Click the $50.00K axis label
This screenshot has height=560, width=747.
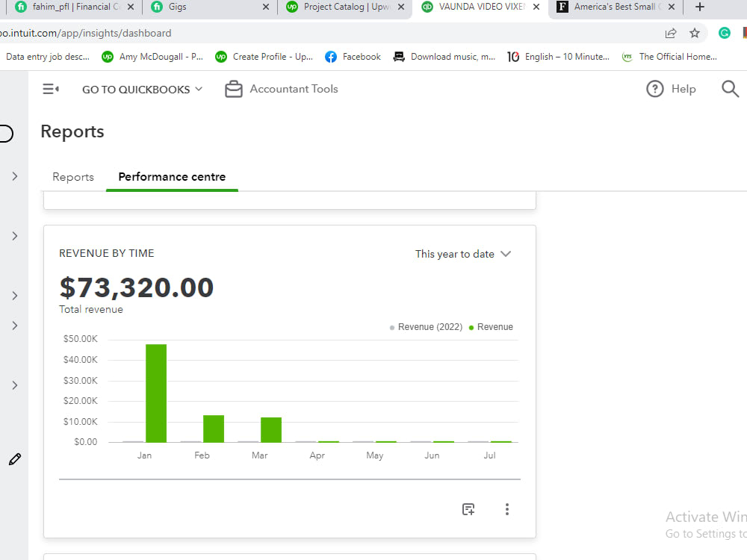[x=80, y=338]
